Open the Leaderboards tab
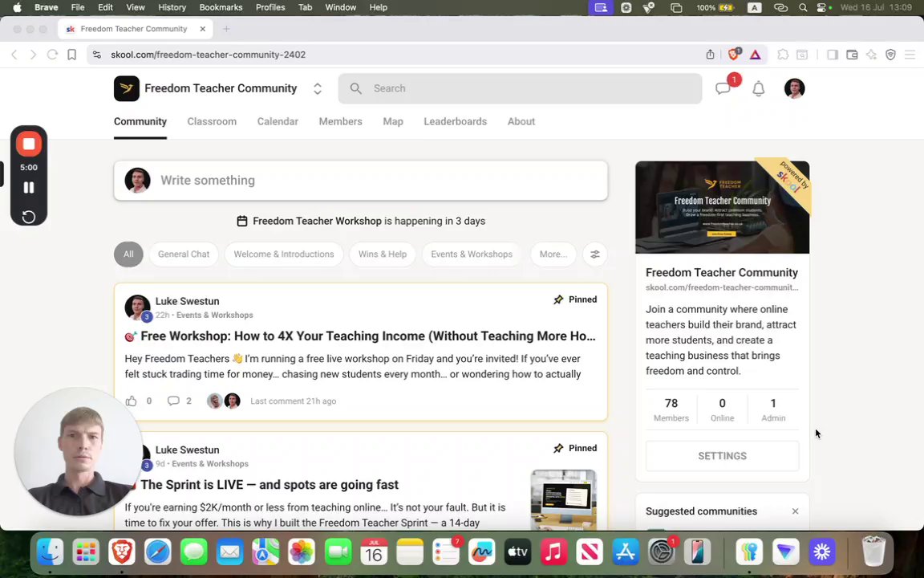The height and width of the screenshot is (578, 924). coord(456,121)
